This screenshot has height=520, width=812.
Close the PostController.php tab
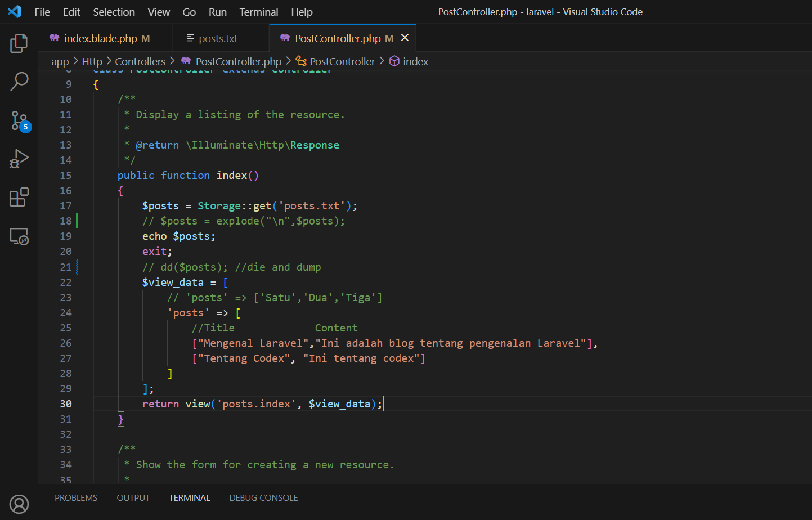(x=405, y=38)
